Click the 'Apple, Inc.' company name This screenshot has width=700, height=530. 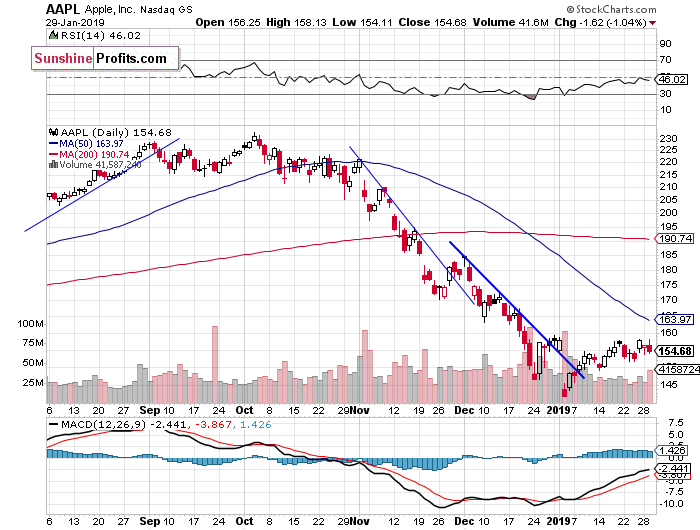coord(110,9)
